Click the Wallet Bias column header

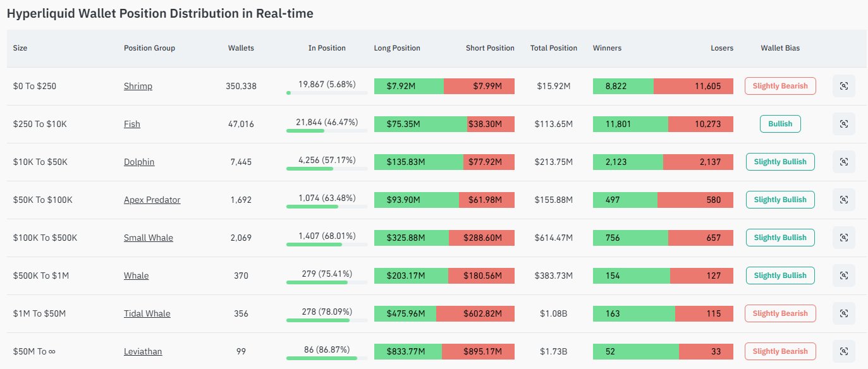coord(780,48)
